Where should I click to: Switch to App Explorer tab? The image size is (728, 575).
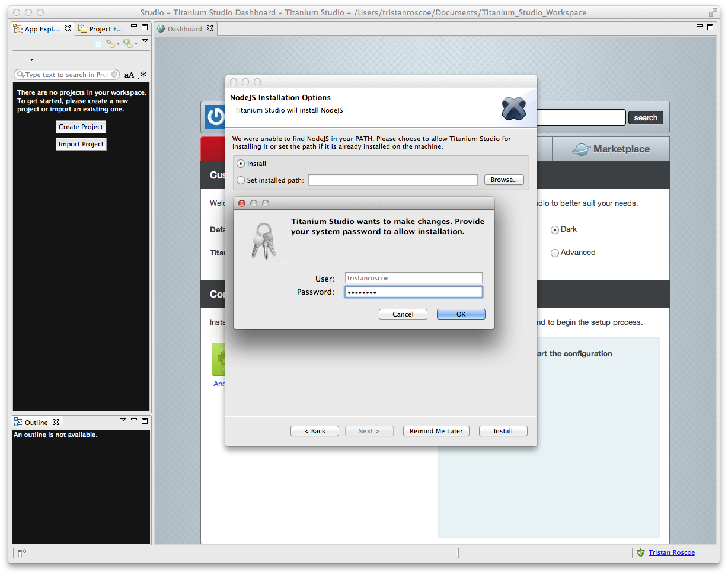pos(42,29)
